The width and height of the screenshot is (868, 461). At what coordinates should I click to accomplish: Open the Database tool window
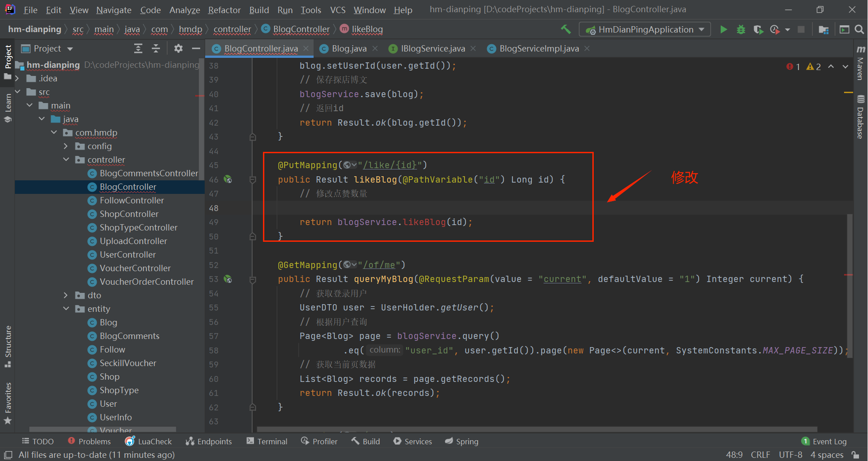pos(860,117)
